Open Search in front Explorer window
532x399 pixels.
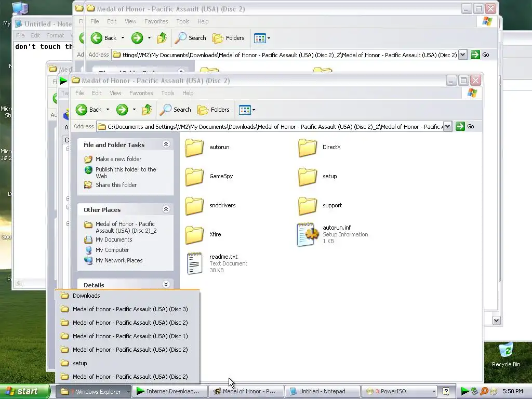(x=176, y=110)
